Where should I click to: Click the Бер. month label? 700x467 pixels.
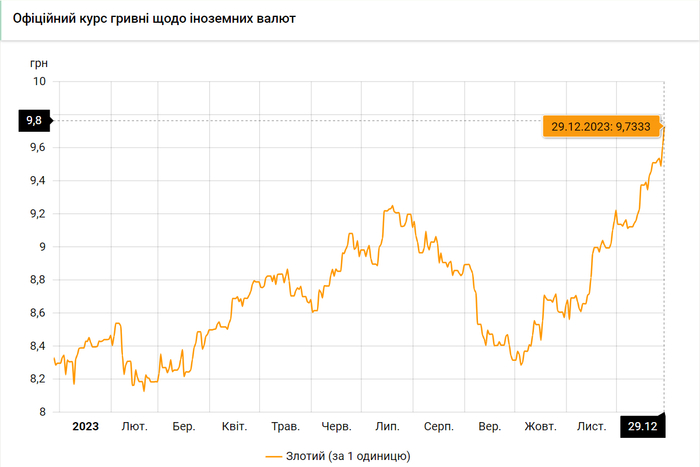[183, 426]
